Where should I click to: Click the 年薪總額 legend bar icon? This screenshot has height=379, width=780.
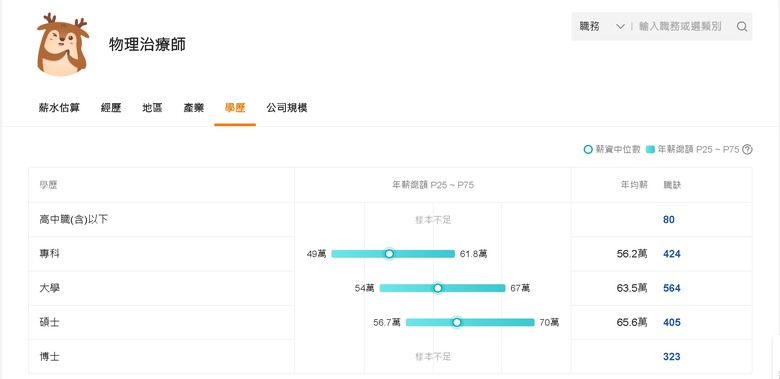coord(650,149)
